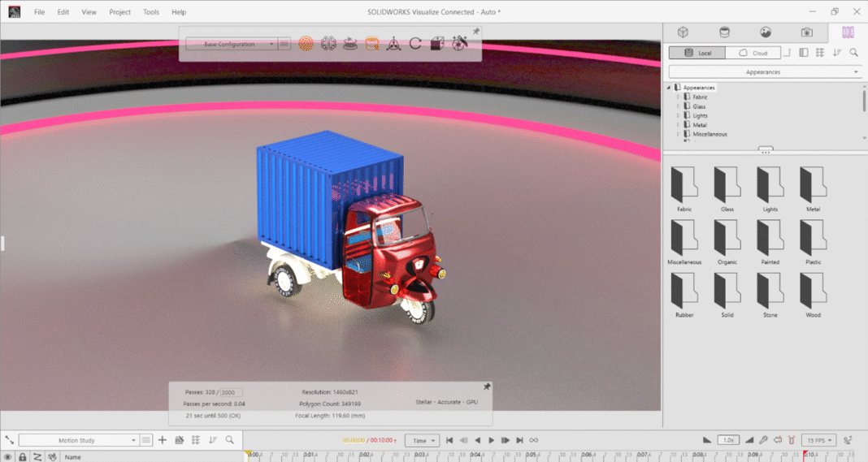
Task: Collapse the Appearances tree root
Action: [669, 88]
